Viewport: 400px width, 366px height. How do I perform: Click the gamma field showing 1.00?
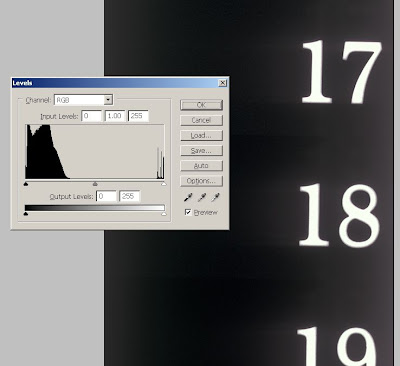pyautogui.click(x=115, y=116)
